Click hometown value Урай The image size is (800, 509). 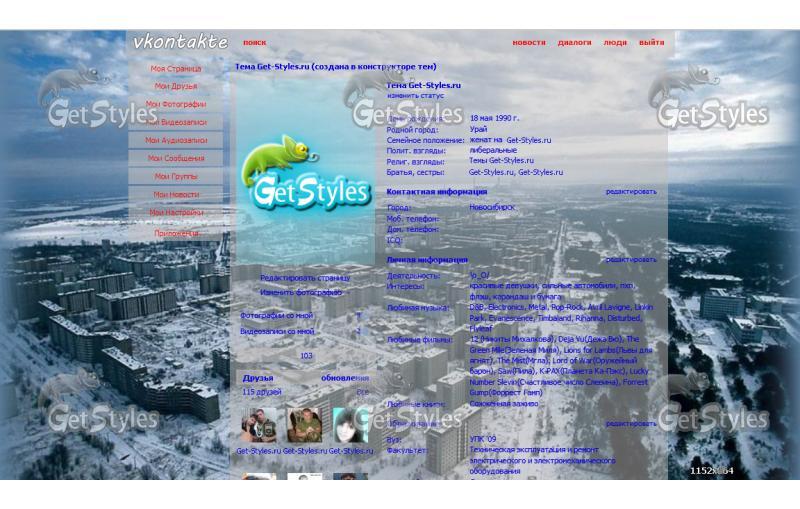(479, 129)
